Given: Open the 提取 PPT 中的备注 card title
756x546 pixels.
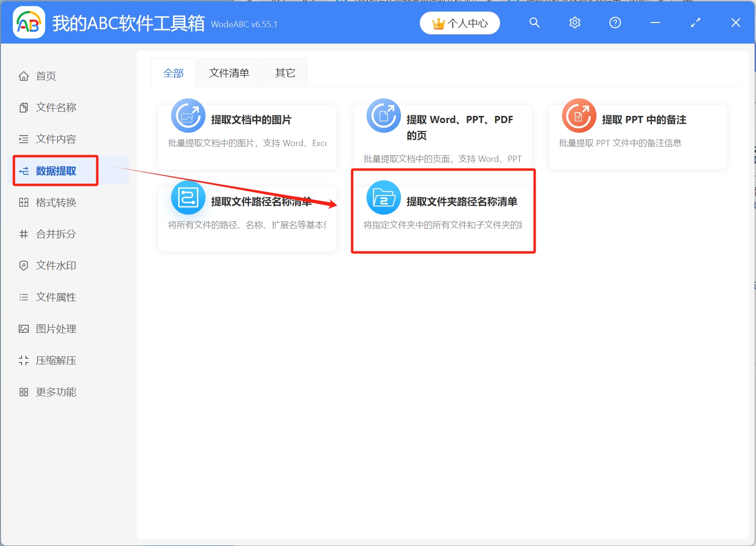Looking at the screenshot, I should pos(644,120).
